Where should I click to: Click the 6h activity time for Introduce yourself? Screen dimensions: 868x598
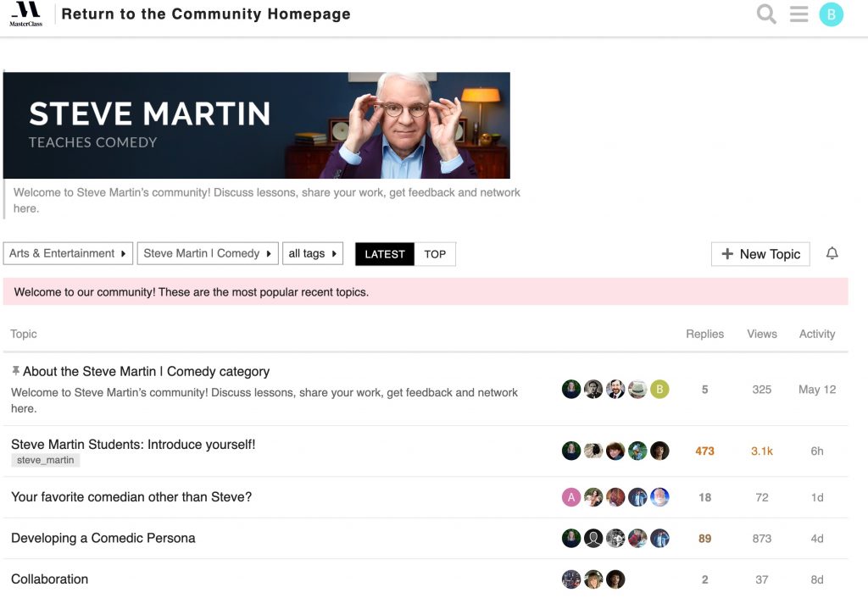click(x=817, y=451)
